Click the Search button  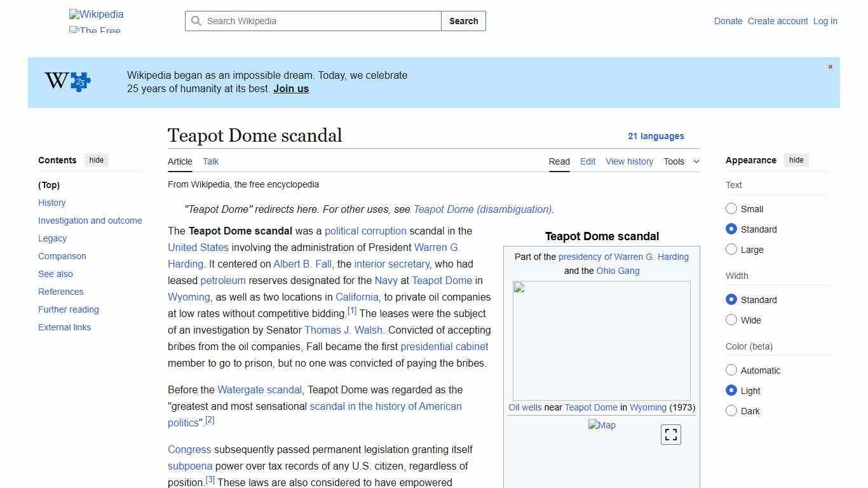coord(463,21)
